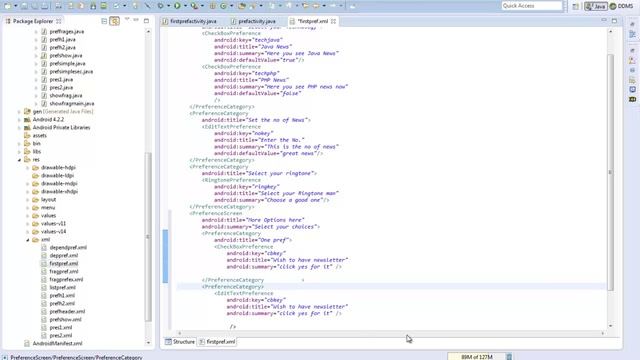Maximize the editor area
This screenshot has height=360, width=640.
(614, 20)
